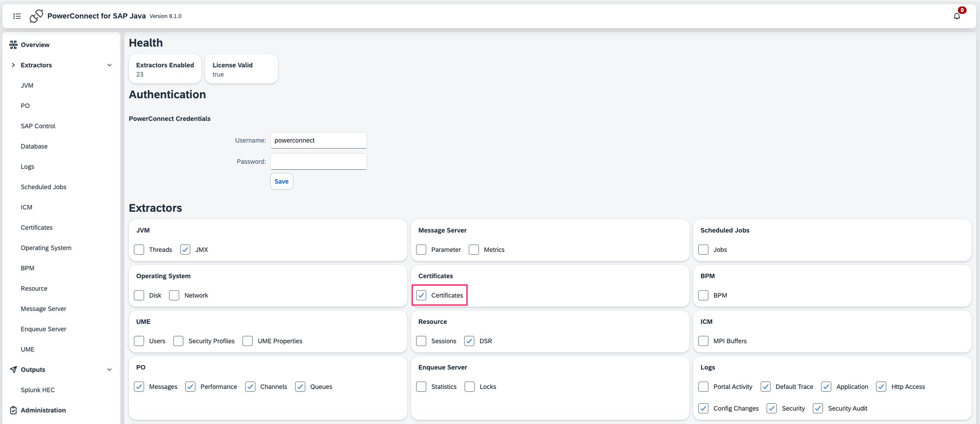Screen dimensions: 980x424
Task: Collapse the Outputs section chevron
Action: 109,370
